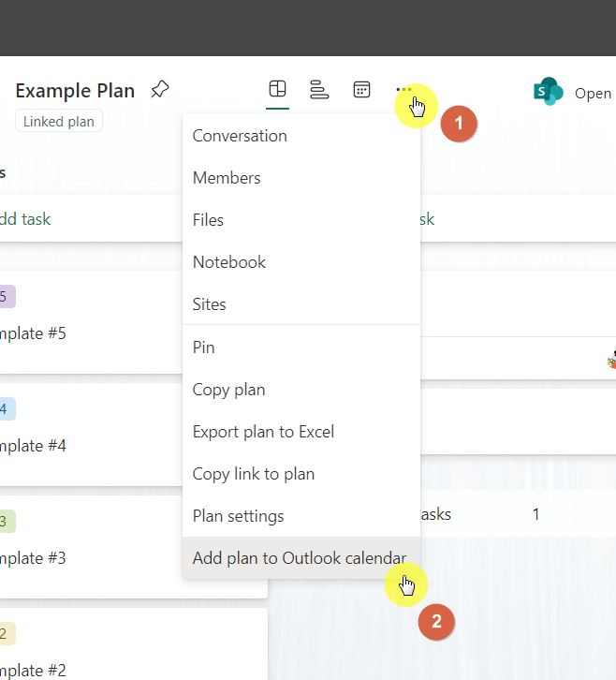Viewport: 616px width, 680px height.
Task: Click the Example Plan title
Action: click(x=75, y=91)
